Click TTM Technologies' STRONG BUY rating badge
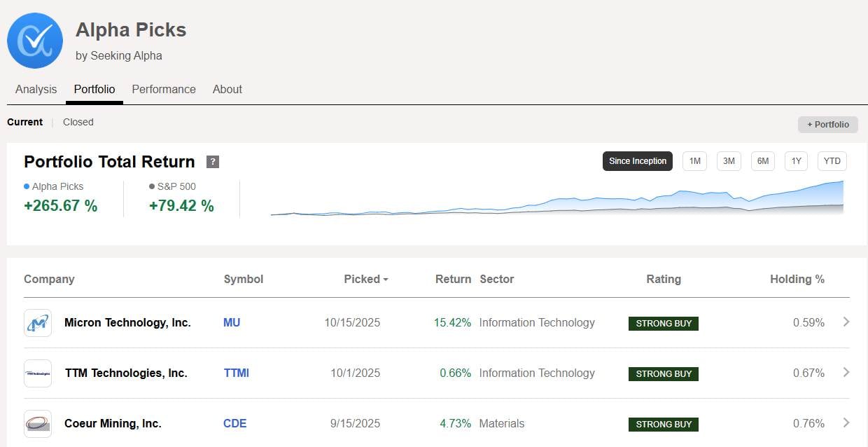This screenshot has width=868, height=447. (x=664, y=374)
